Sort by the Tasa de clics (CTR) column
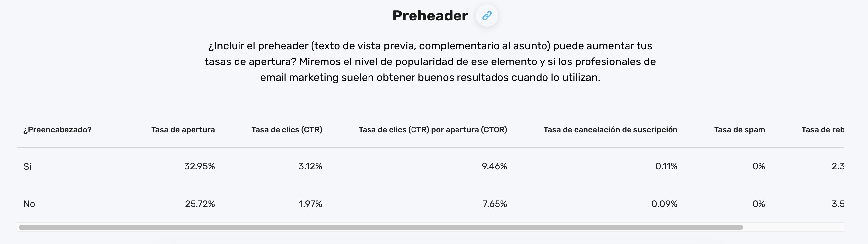868x244 pixels. pos(287,129)
